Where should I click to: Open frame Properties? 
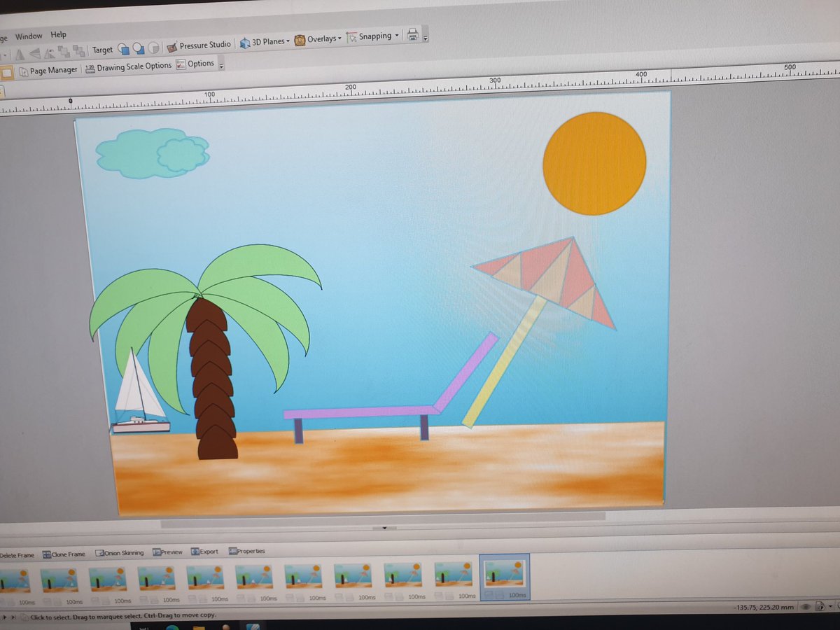(x=247, y=551)
